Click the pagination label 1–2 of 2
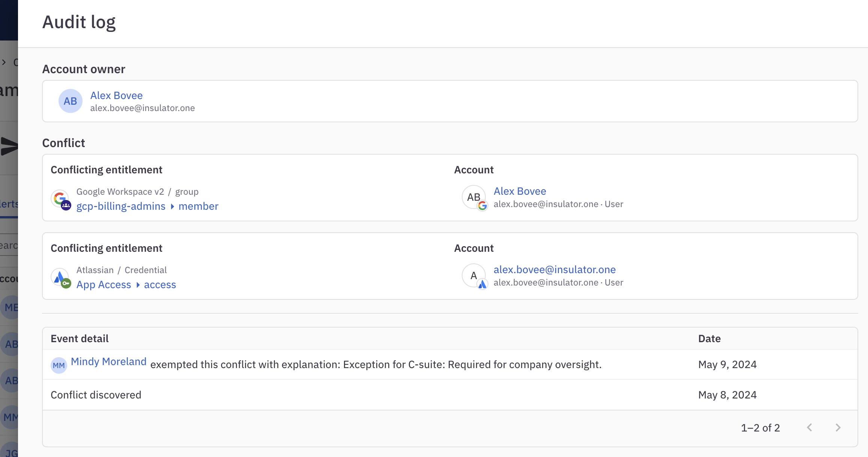868x457 pixels. [x=760, y=427]
